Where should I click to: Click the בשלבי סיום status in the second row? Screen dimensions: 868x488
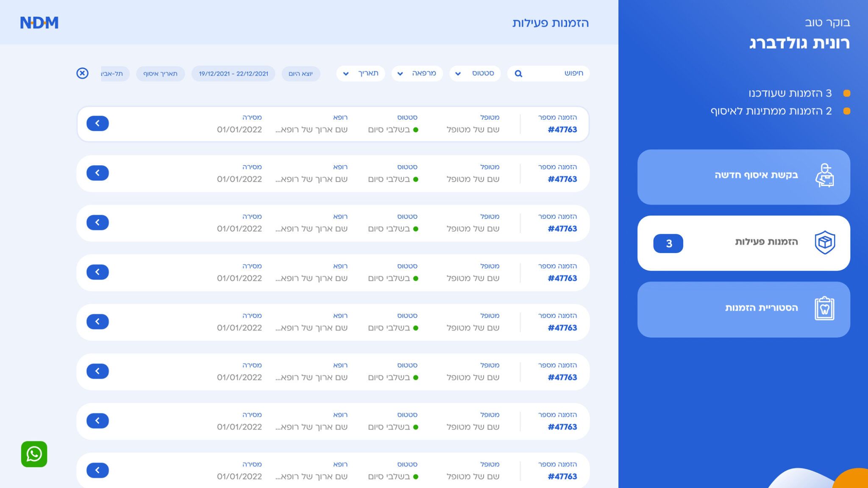click(393, 179)
